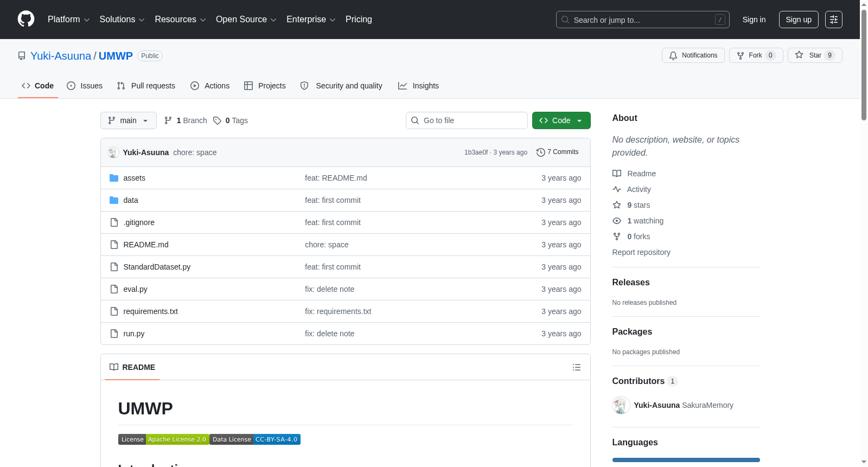The width and height of the screenshot is (868, 467).
Task: Click the Releases heading link
Action: click(631, 282)
